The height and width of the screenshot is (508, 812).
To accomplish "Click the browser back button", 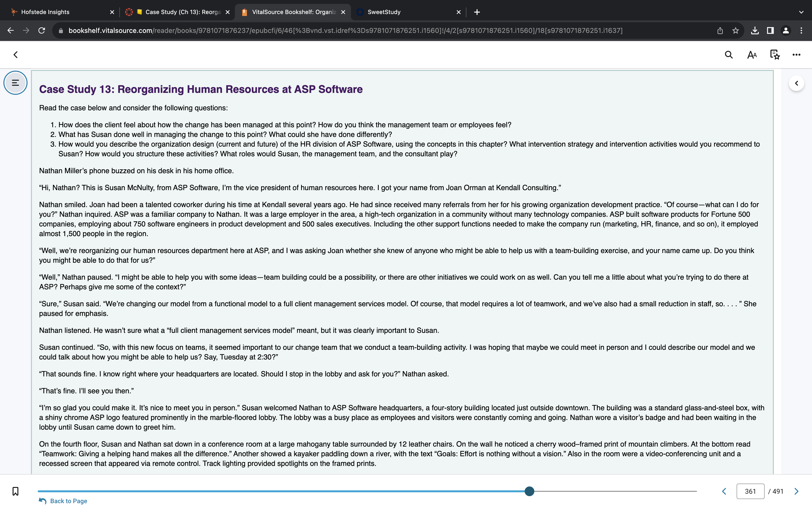I will point(10,30).
